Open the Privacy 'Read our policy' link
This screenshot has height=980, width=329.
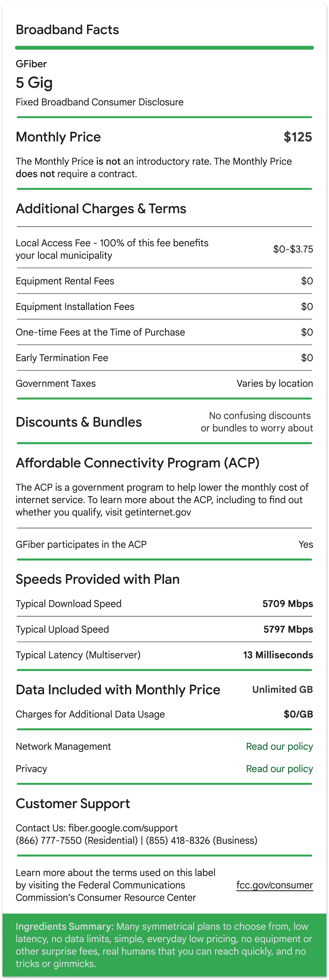coord(279,769)
